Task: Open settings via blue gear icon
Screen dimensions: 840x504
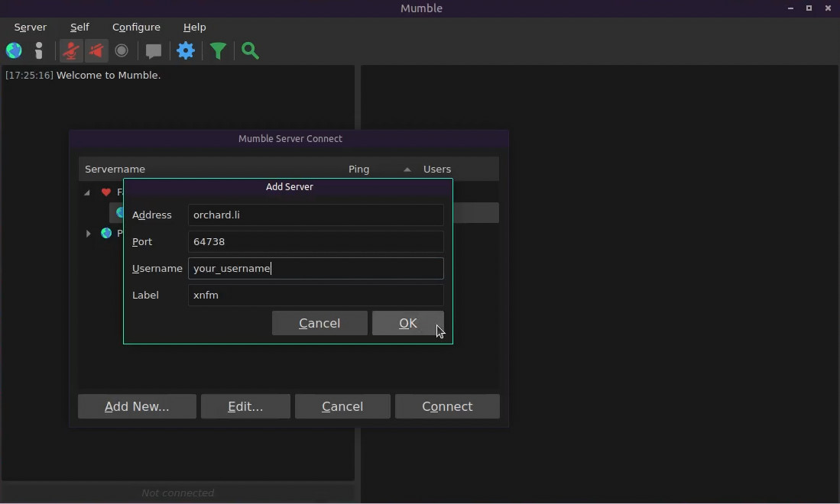Action: (x=186, y=51)
